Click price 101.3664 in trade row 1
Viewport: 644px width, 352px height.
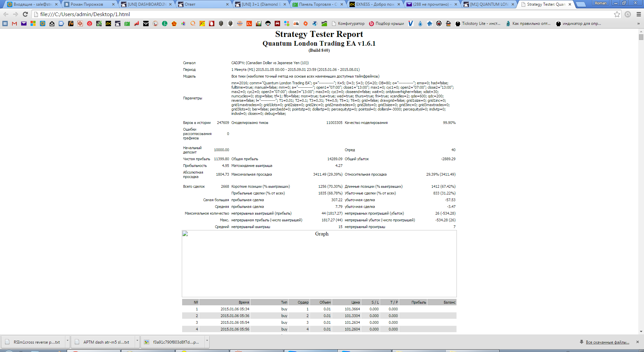pyautogui.click(x=352, y=309)
